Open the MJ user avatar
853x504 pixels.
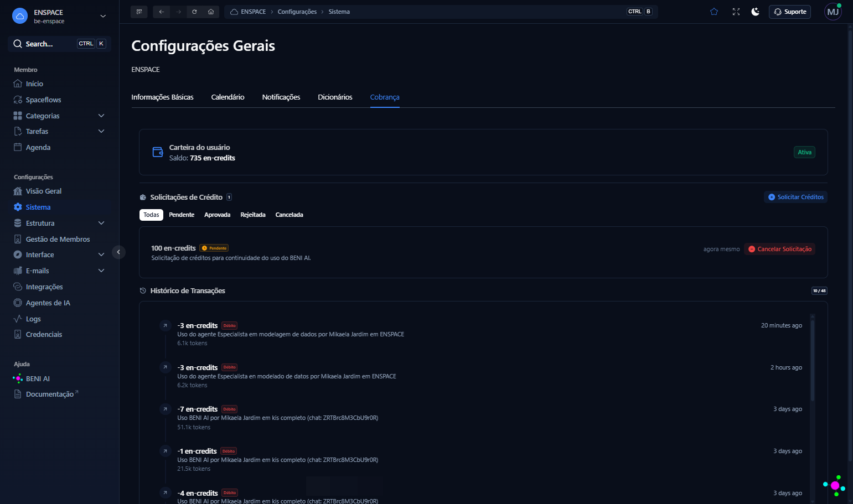[833, 12]
